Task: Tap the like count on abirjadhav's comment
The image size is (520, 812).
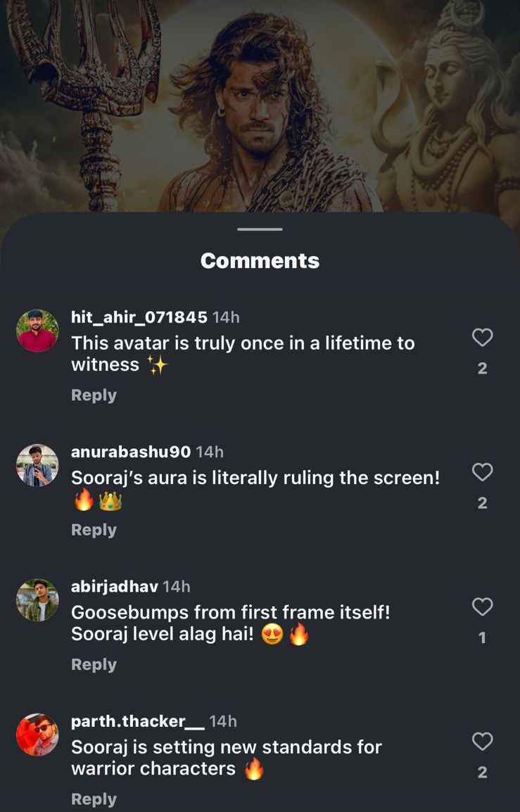Action: 482,637
